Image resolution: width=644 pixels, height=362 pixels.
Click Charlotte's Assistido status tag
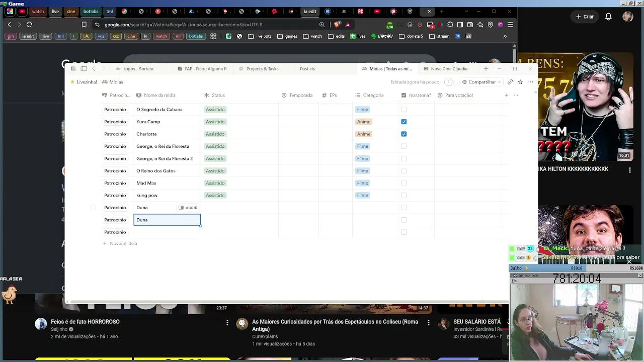[x=215, y=134]
